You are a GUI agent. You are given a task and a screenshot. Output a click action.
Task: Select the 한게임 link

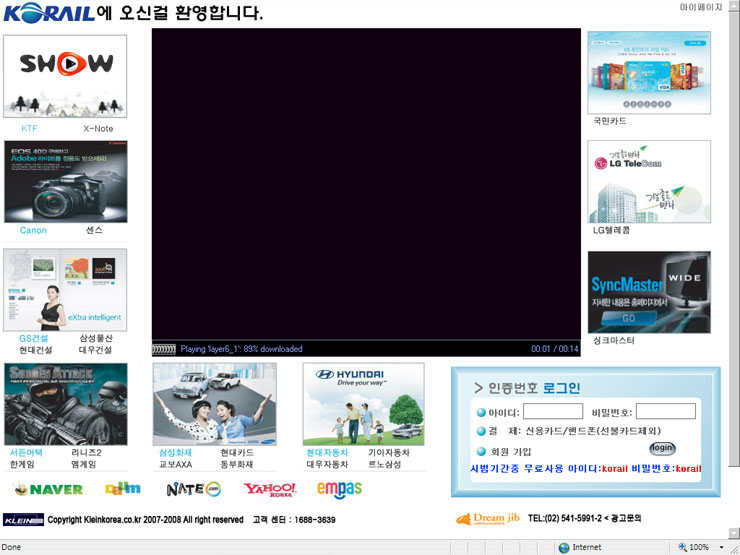tap(22, 464)
